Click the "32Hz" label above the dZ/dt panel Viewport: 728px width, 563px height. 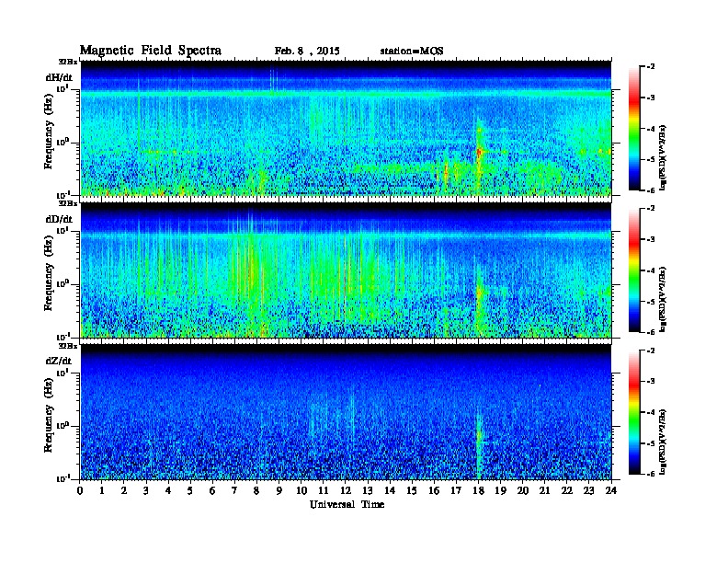[x=67, y=346]
